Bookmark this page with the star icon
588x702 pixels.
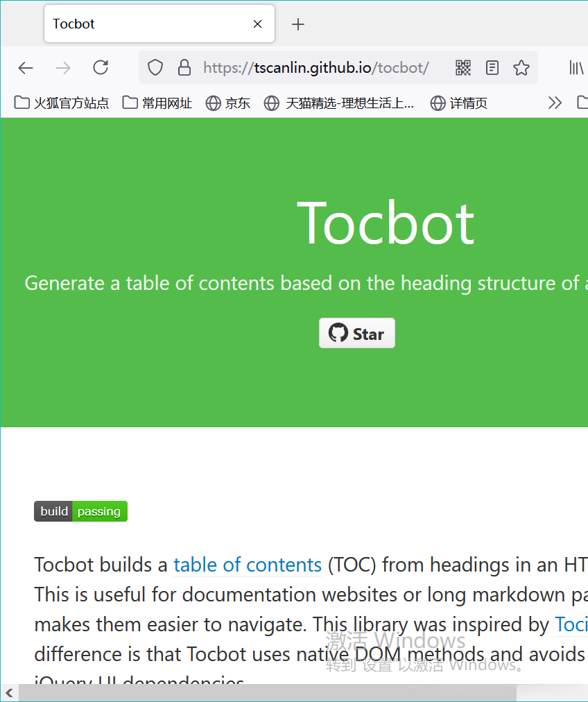(x=521, y=68)
